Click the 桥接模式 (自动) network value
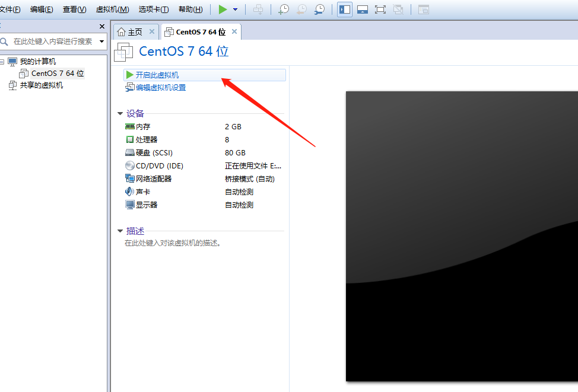Viewport: 578px width, 392px height. (x=250, y=179)
